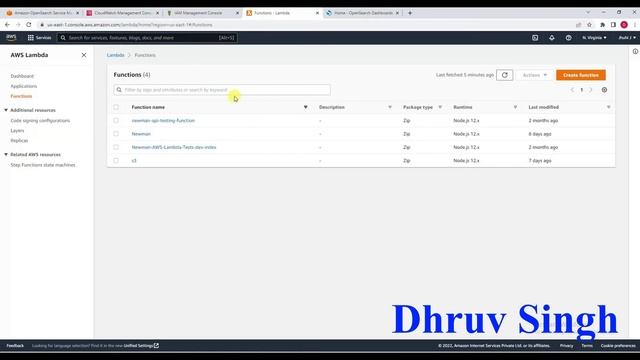Select all functions checkbox in header
Screen dimensions: 640x360
(116, 107)
